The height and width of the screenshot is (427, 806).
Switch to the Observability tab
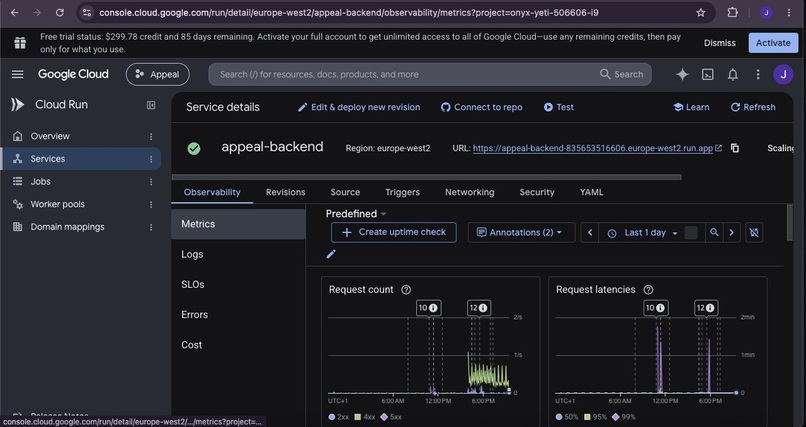point(212,192)
